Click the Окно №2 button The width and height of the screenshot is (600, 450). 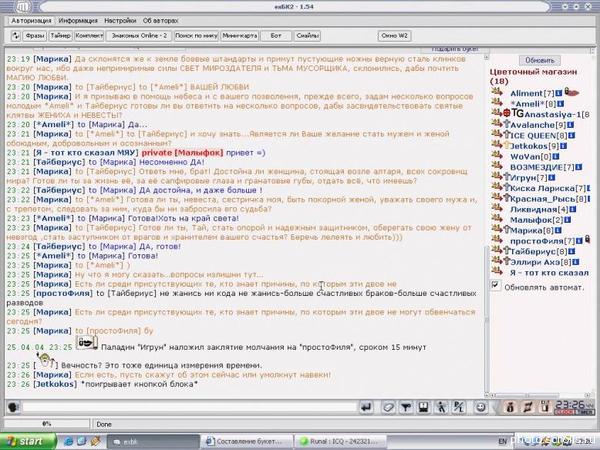(x=395, y=36)
